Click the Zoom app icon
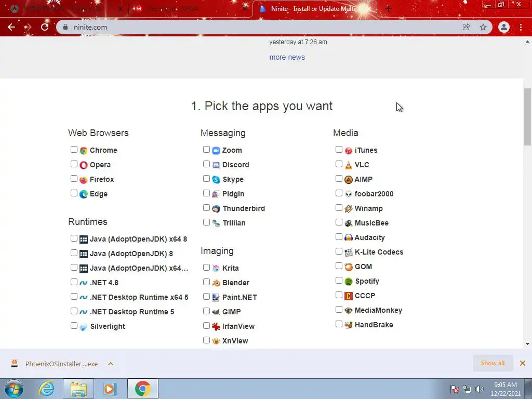This screenshot has width=532, height=399. click(x=216, y=150)
